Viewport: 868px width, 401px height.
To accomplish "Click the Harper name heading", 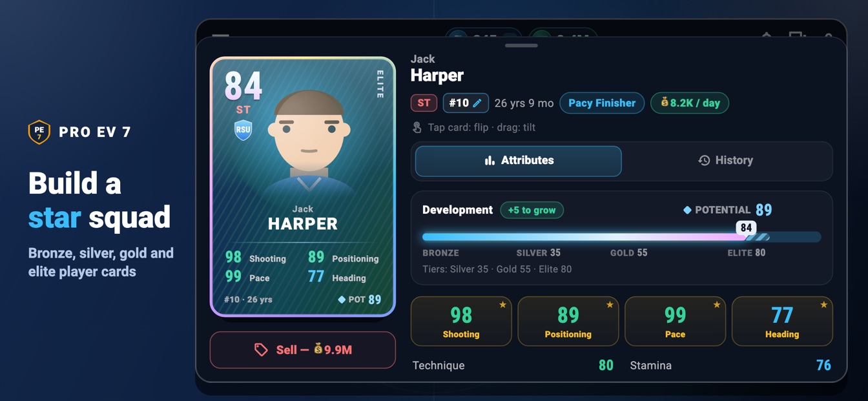I will (x=437, y=76).
